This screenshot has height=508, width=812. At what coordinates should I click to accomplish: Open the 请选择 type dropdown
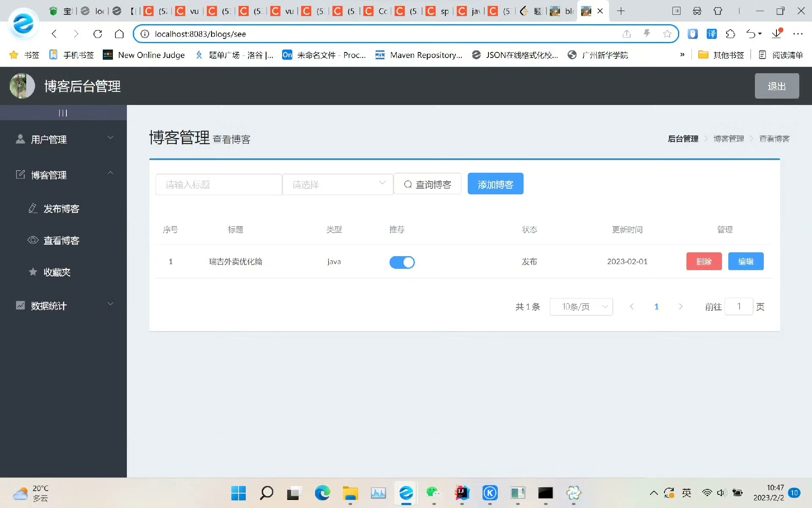click(337, 184)
